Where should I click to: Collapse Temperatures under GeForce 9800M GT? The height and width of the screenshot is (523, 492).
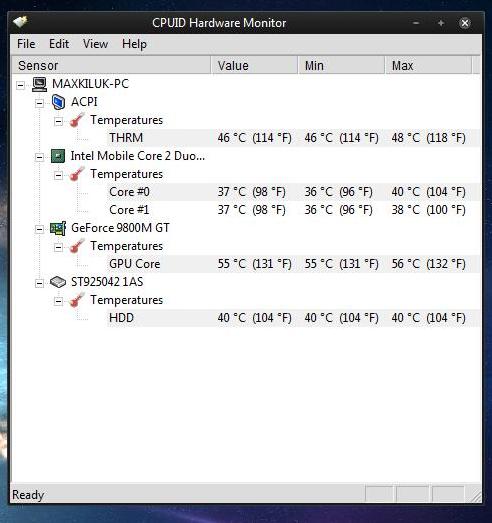[x=58, y=247]
